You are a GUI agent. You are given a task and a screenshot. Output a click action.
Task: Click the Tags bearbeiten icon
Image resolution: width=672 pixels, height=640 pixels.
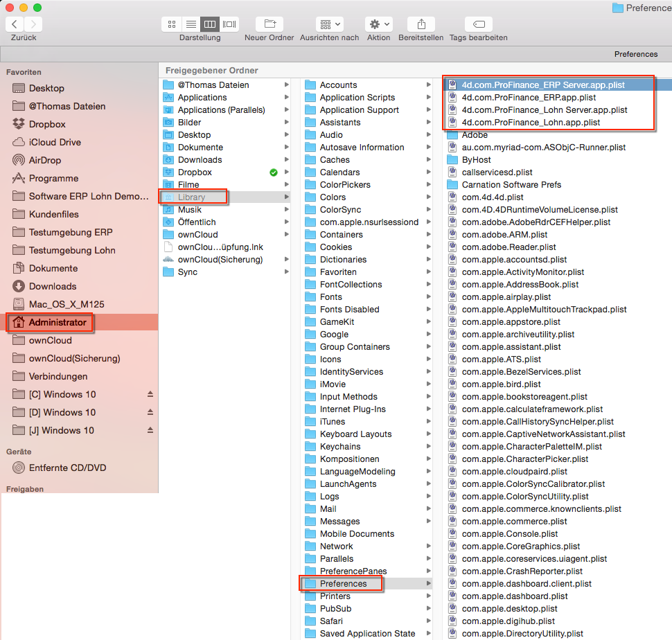point(478,24)
